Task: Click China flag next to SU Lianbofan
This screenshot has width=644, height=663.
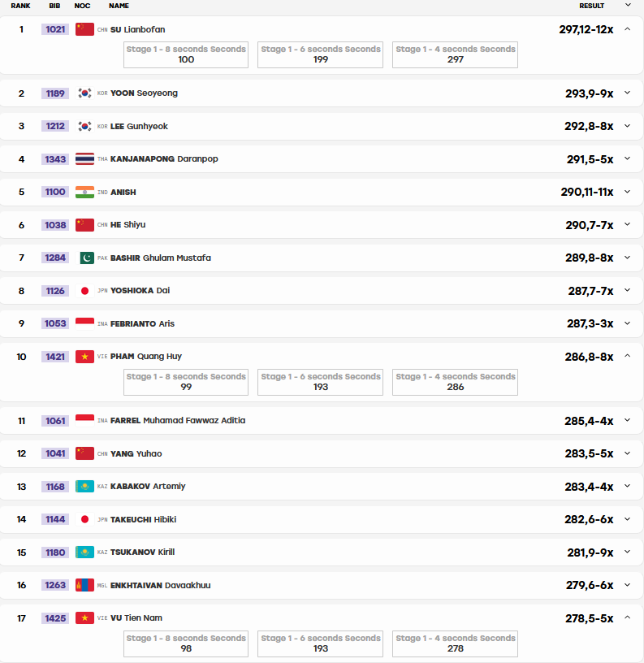Action: pos(84,29)
